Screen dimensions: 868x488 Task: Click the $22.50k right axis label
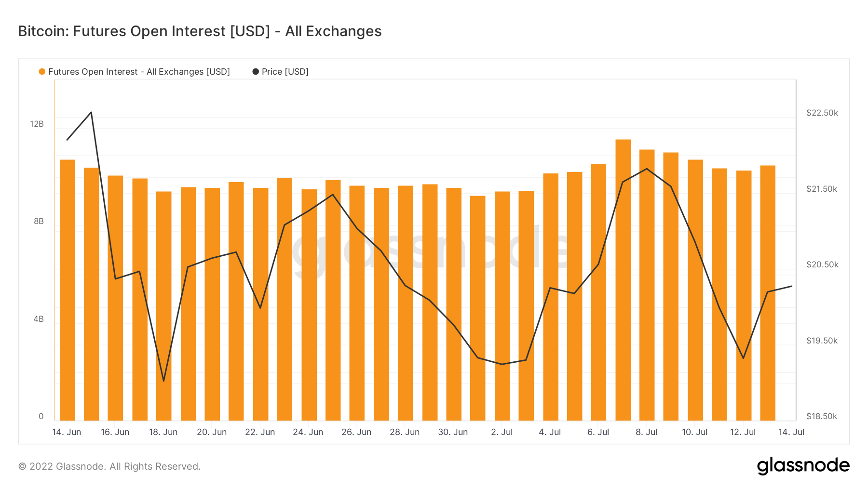822,113
